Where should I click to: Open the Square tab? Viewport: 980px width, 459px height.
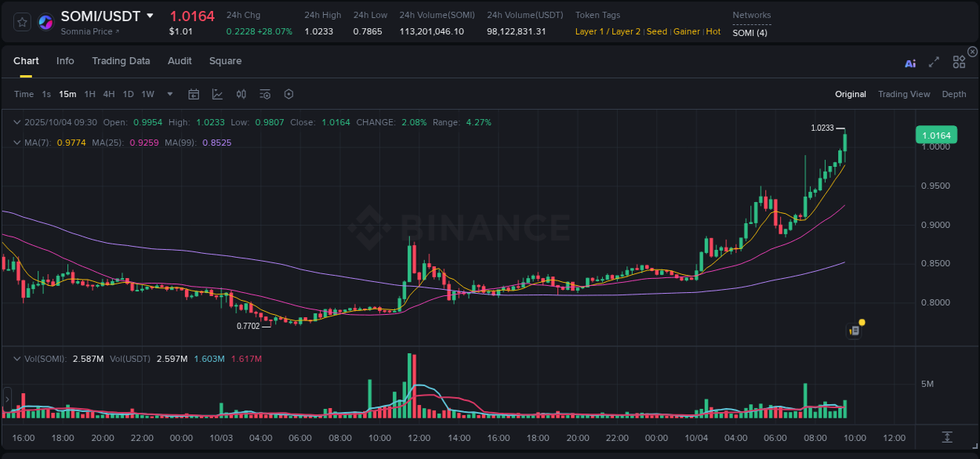225,61
